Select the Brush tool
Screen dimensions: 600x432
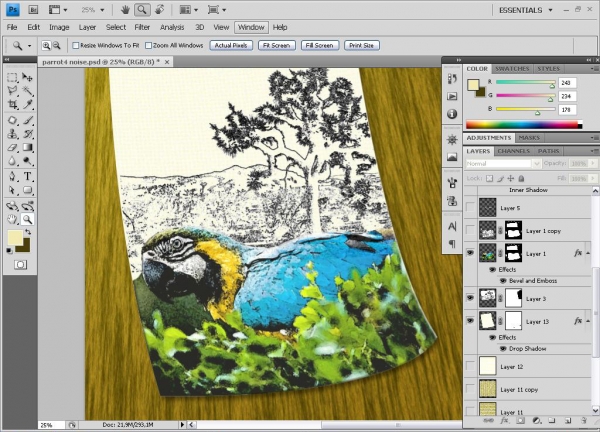27,121
